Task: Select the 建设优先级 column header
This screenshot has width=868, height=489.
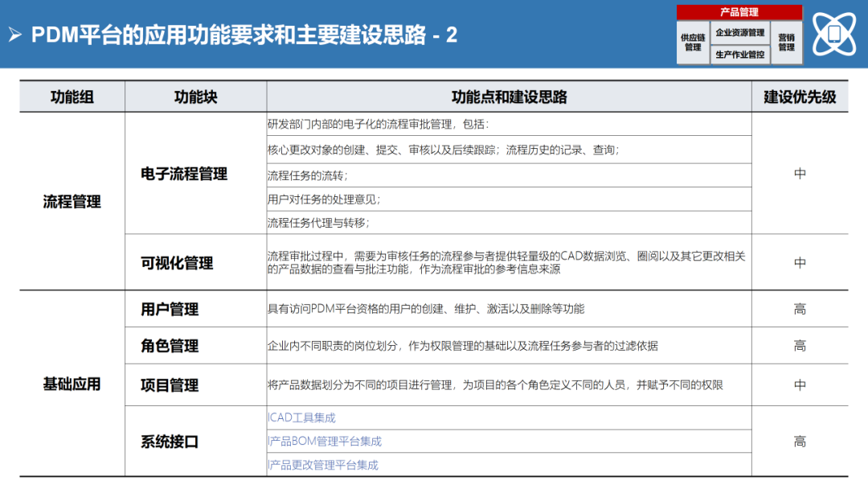Action: tap(800, 97)
